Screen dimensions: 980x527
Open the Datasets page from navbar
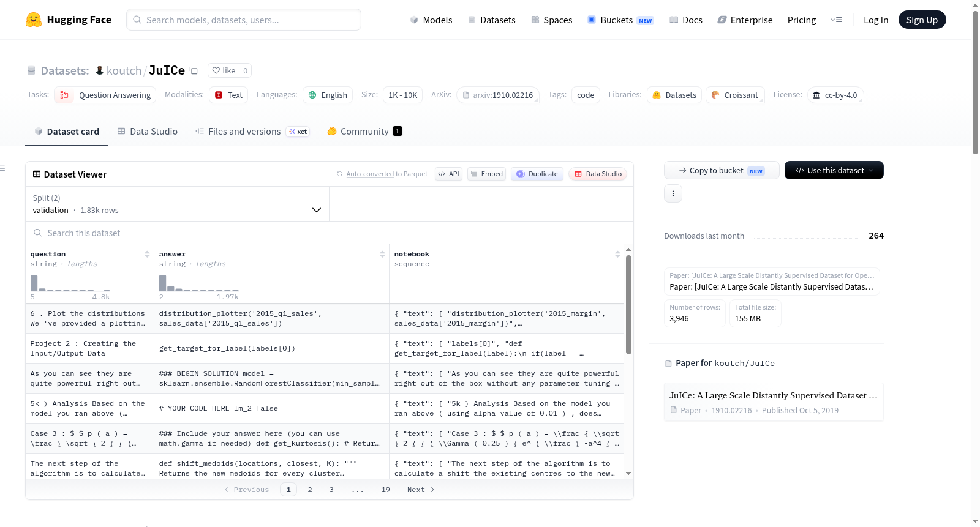(x=492, y=20)
